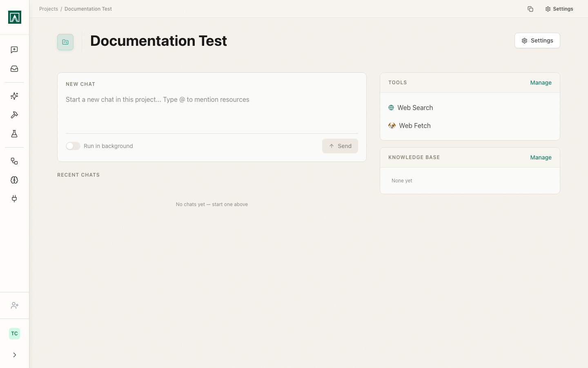Open the flask experiments icon
The height and width of the screenshot is (368, 588).
[x=14, y=134]
